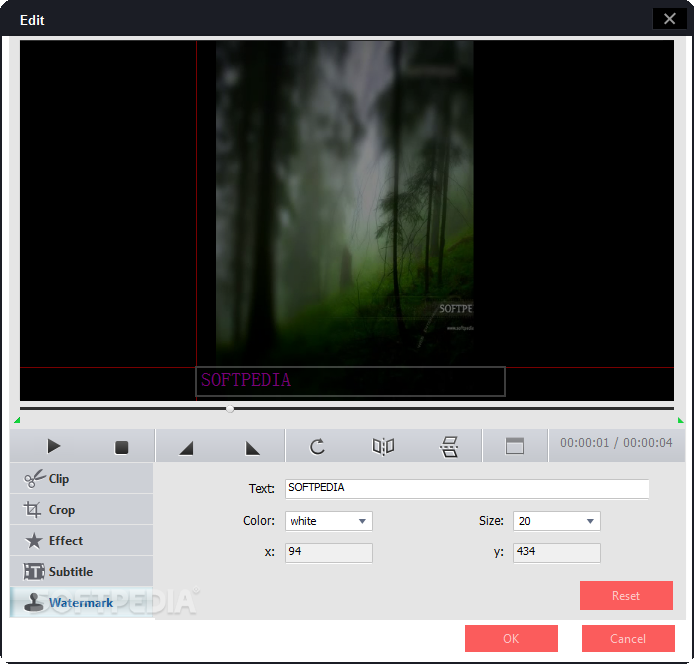
Task: Click the stamp icon beside Watermark
Action: click(x=34, y=602)
